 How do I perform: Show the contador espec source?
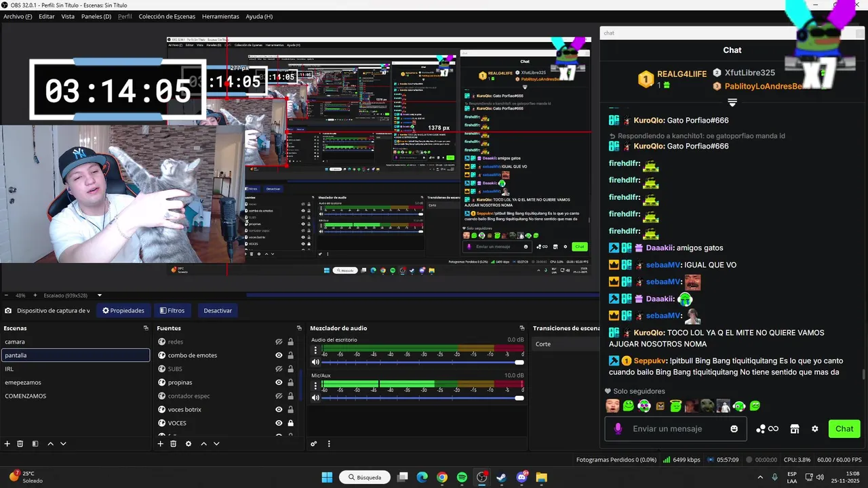[x=279, y=396]
